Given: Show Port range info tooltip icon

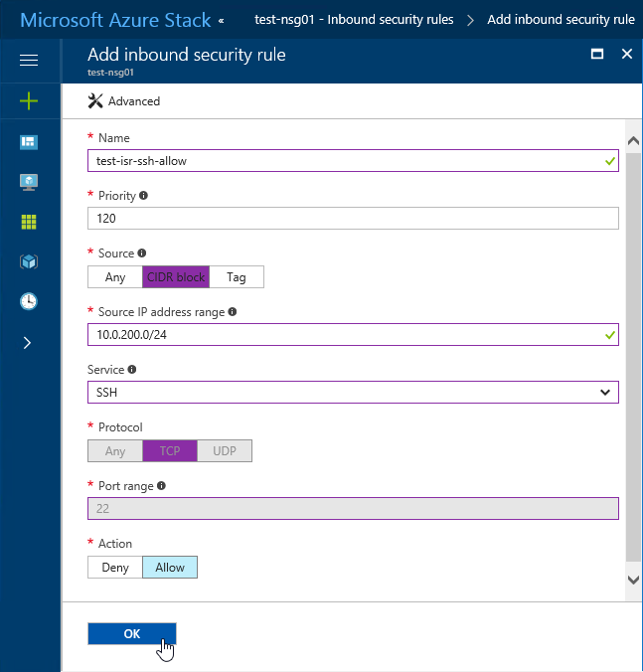Looking at the screenshot, I should tap(161, 485).
